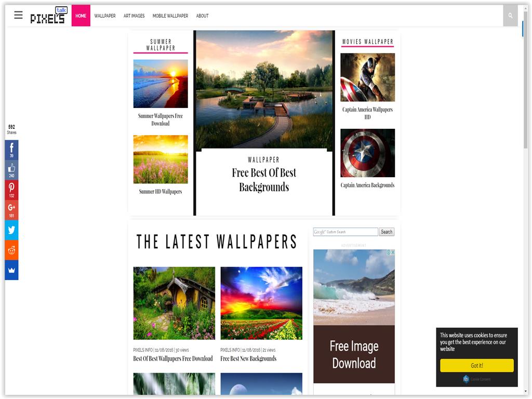Open Free Best New Backgrounds post

click(248, 358)
